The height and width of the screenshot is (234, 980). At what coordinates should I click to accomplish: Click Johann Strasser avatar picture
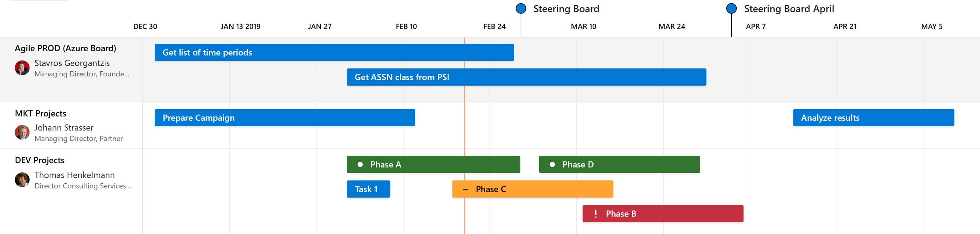(22, 132)
